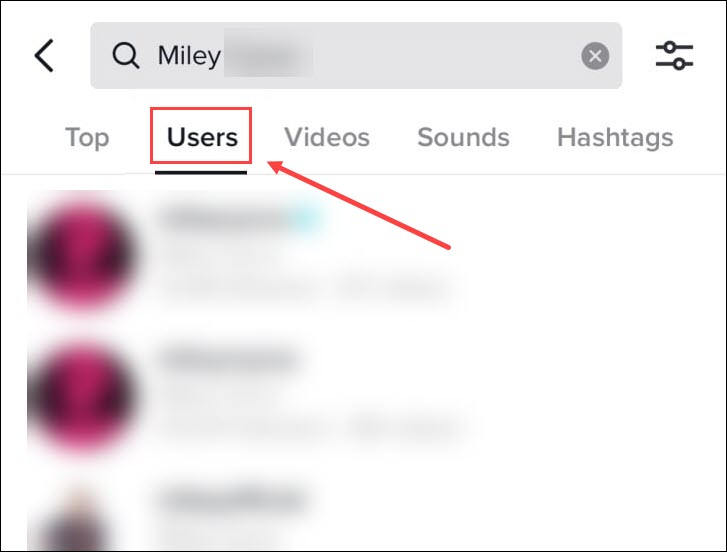This screenshot has height=552, width=727.
Task: Switch to the Sounds tab
Action: pyautogui.click(x=463, y=137)
